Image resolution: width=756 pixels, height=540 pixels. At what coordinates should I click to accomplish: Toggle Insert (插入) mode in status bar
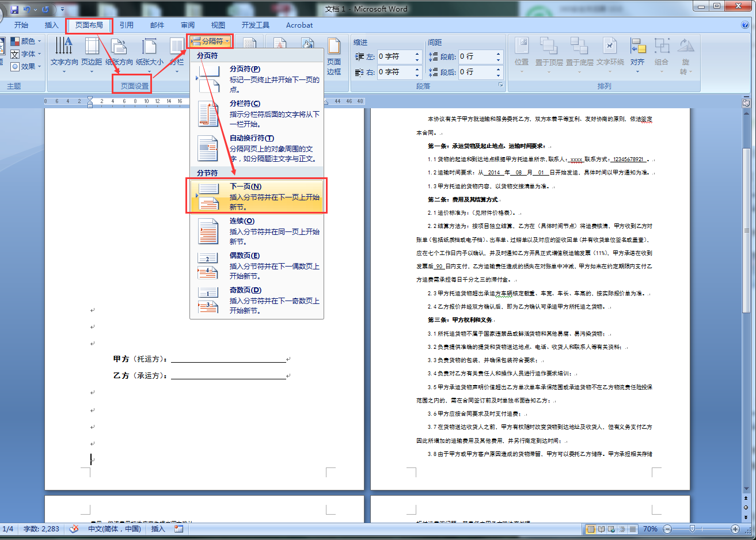coord(158,529)
